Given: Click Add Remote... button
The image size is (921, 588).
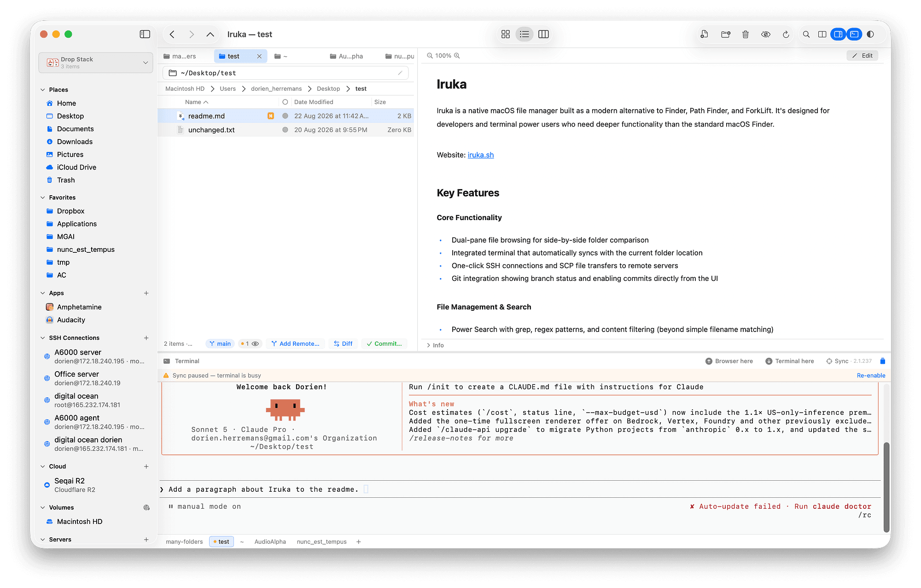Looking at the screenshot, I should (x=295, y=344).
